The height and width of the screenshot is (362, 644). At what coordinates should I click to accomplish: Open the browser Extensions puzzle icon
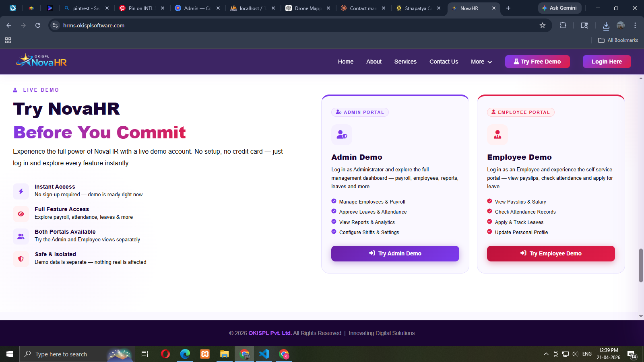563,25
